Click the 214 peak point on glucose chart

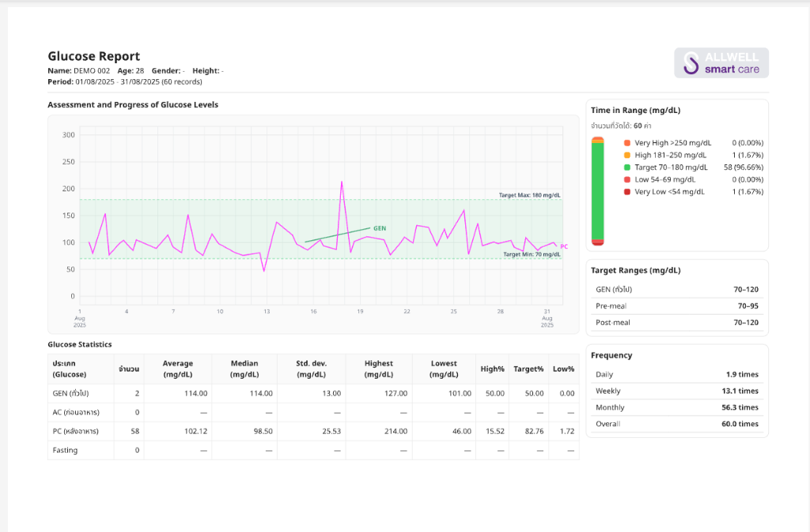point(342,182)
